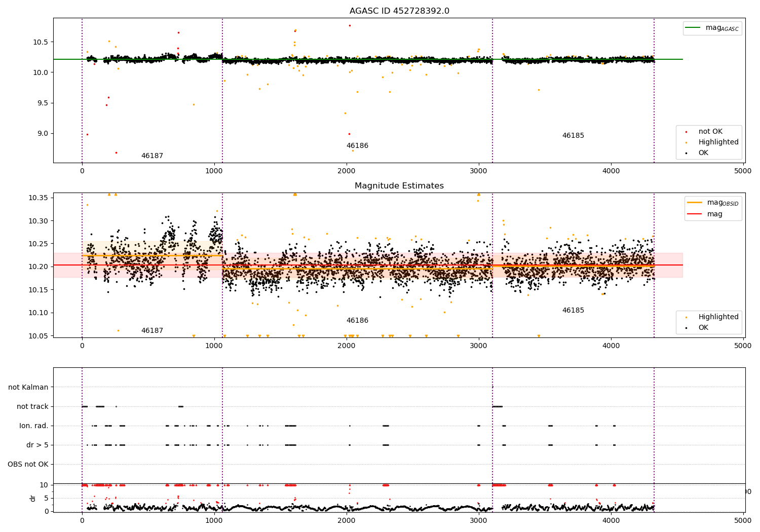Click the 10.05 y-tick label
Viewport: 760px width, 532px height.
point(39,336)
